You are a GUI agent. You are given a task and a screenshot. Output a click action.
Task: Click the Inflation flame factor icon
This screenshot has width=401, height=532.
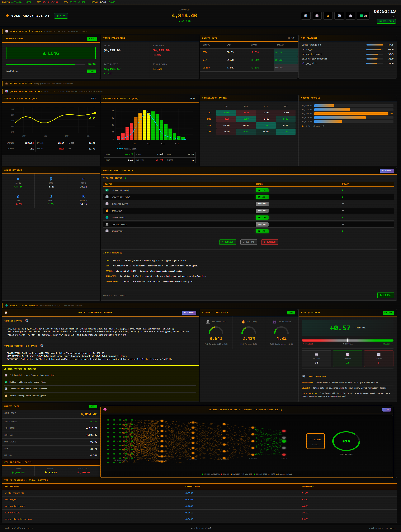tap(107, 211)
